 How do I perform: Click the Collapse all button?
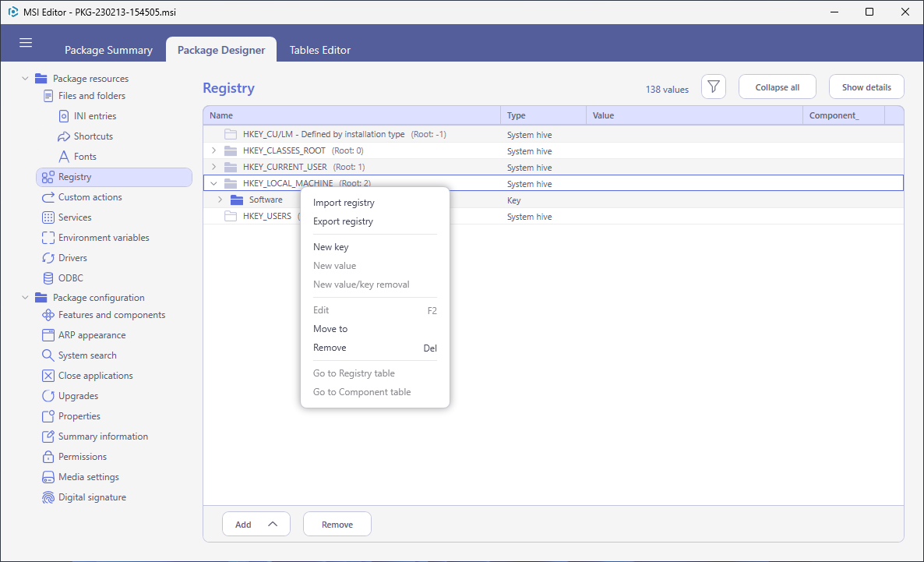click(x=778, y=87)
